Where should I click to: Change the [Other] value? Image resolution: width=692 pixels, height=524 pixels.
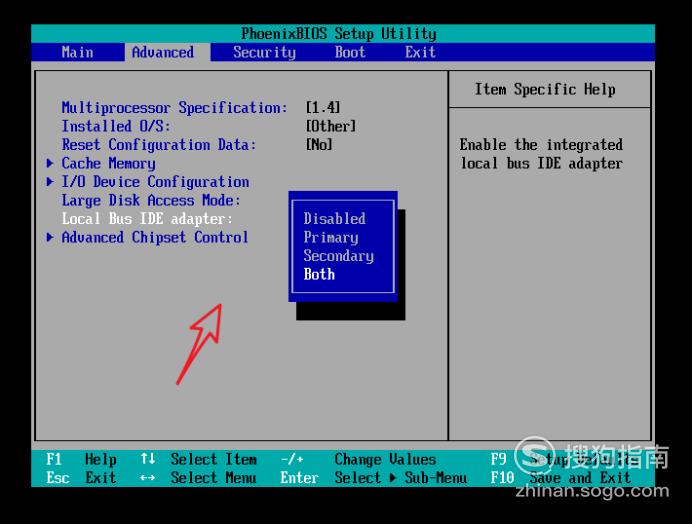[331, 126]
